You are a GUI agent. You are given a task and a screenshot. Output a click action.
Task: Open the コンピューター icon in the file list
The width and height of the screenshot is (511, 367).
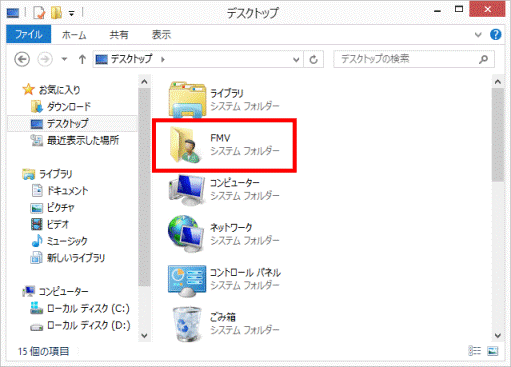pyautogui.click(x=186, y=190)
